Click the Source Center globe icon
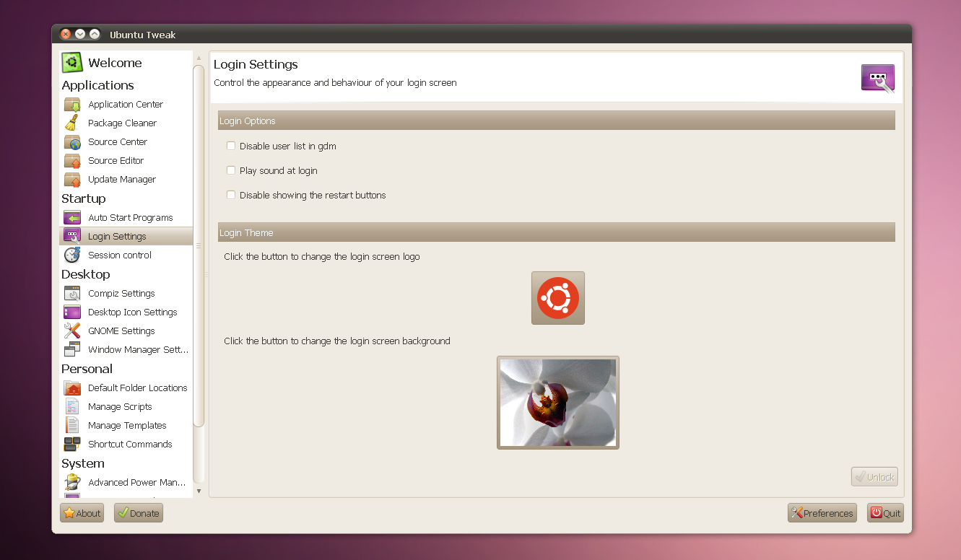Image resolution: width=961 pixels, height=560 pixels. tap(72, 142)
